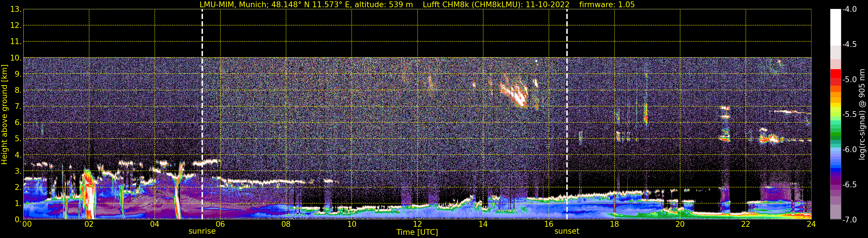Click the "Height above ground [km]" axis title
The image size is (868, 238).
(4, 115)
